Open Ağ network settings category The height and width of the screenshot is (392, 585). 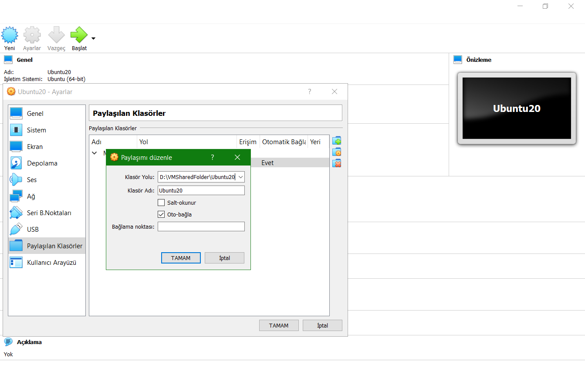47,196
